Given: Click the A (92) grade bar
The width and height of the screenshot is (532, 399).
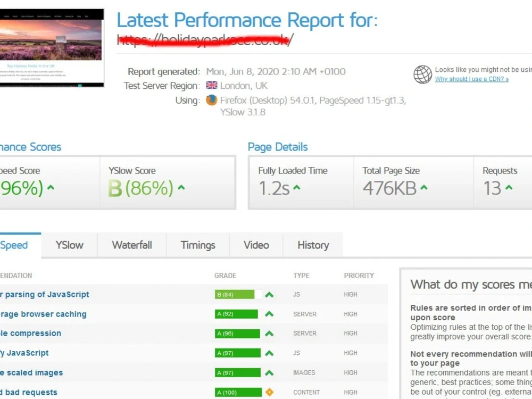Looking at the screenshot, I should coord(238,314).
